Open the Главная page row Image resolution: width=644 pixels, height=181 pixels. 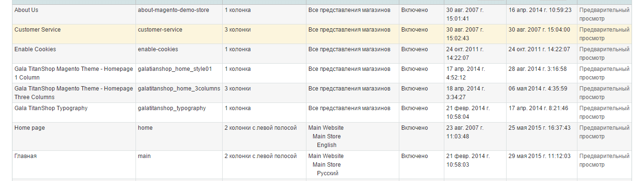(322, 165)
